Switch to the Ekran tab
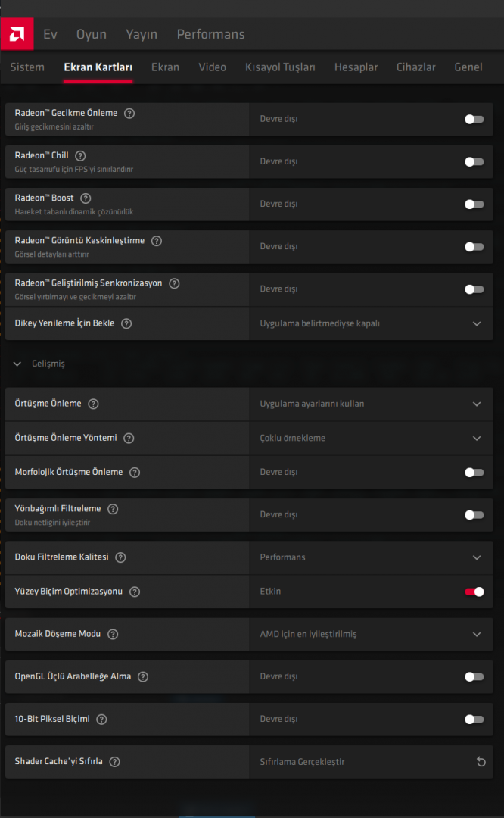This screenshot has height=818, width=504. tap(165, 67)
